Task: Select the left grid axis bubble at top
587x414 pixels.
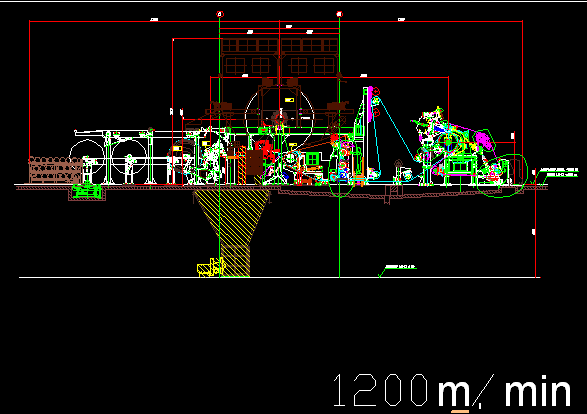Action: 220,14
